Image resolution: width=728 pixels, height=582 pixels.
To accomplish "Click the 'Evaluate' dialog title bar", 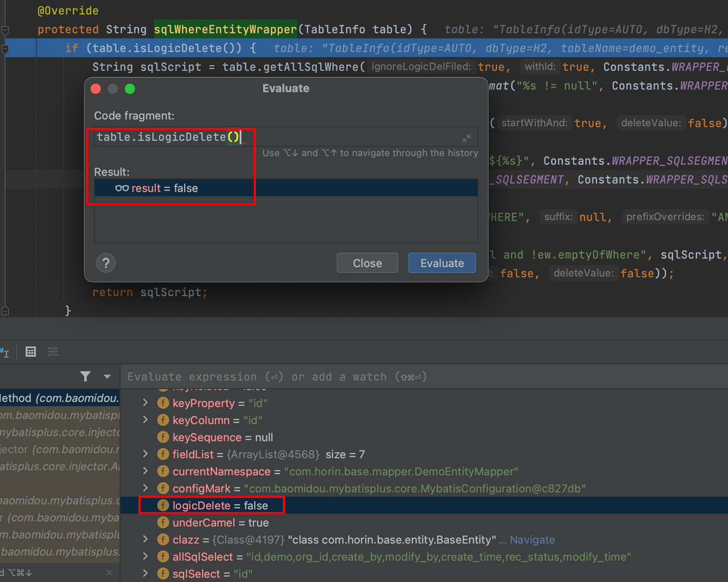I will tap(286, 89).
